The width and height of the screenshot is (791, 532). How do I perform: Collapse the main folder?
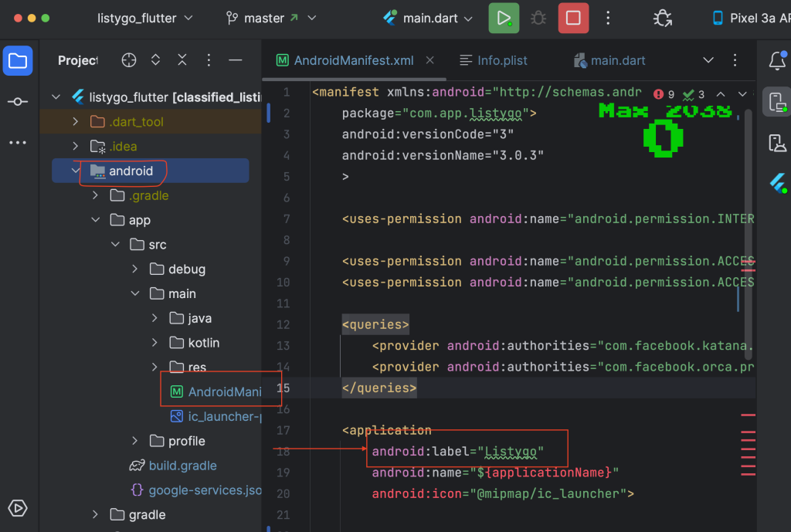point(134,293)
